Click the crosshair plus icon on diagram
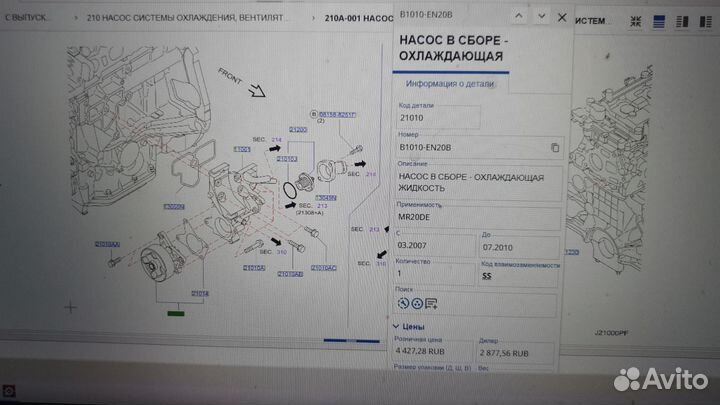Screen dimensions: 720x405 [x=70, y=307]
